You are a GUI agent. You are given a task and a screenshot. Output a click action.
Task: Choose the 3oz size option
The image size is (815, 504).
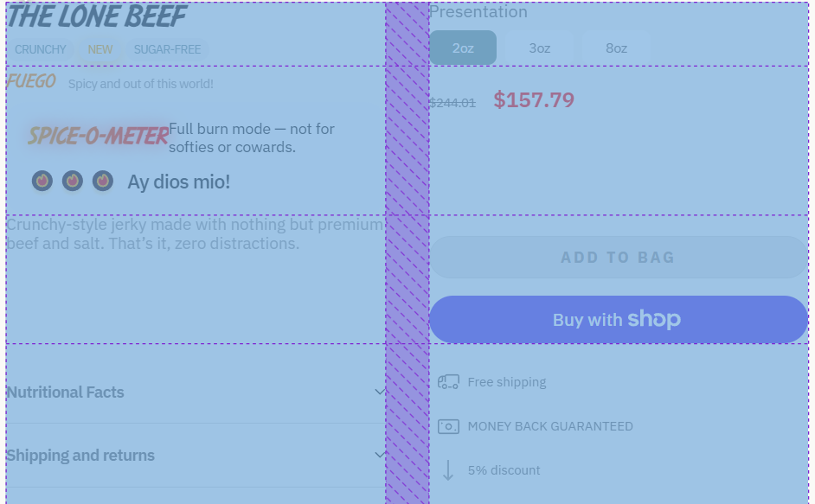(x=540, y=48)
